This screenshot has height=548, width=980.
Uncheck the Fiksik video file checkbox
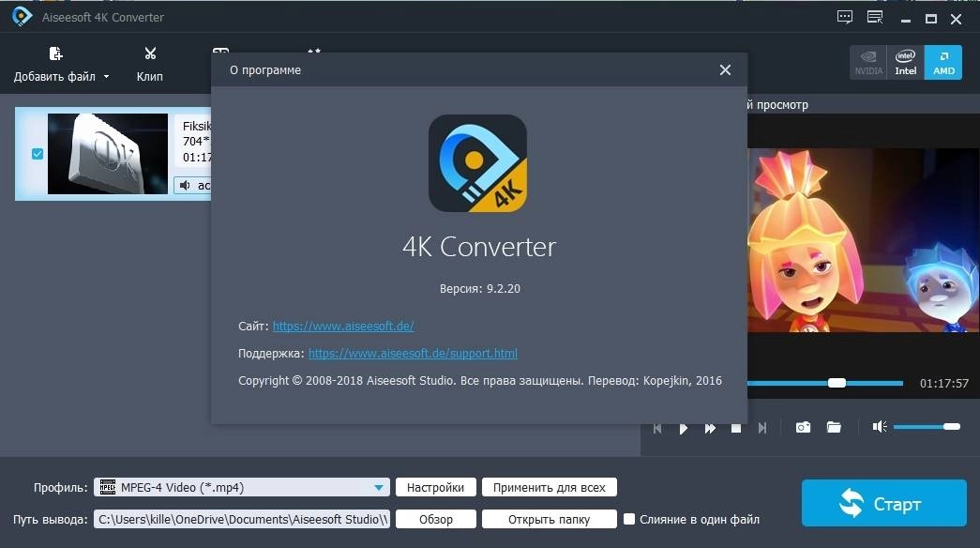click(x=38, y=153)
